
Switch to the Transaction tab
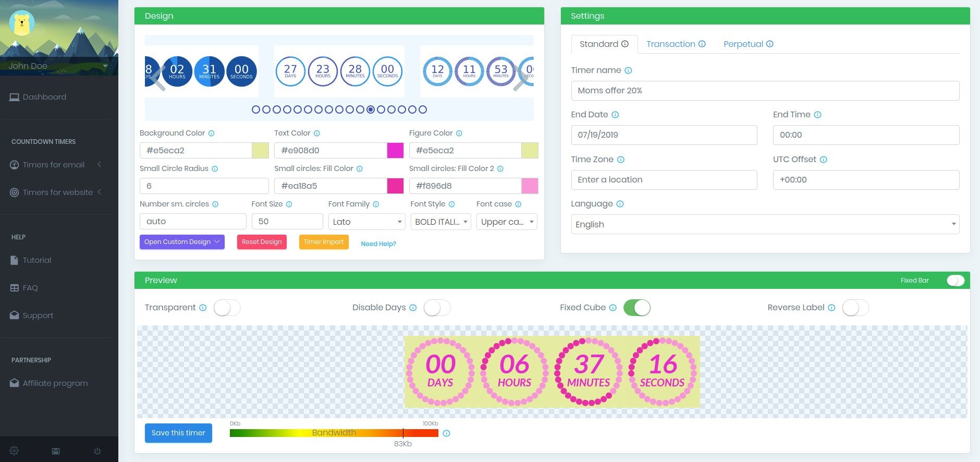671,44
